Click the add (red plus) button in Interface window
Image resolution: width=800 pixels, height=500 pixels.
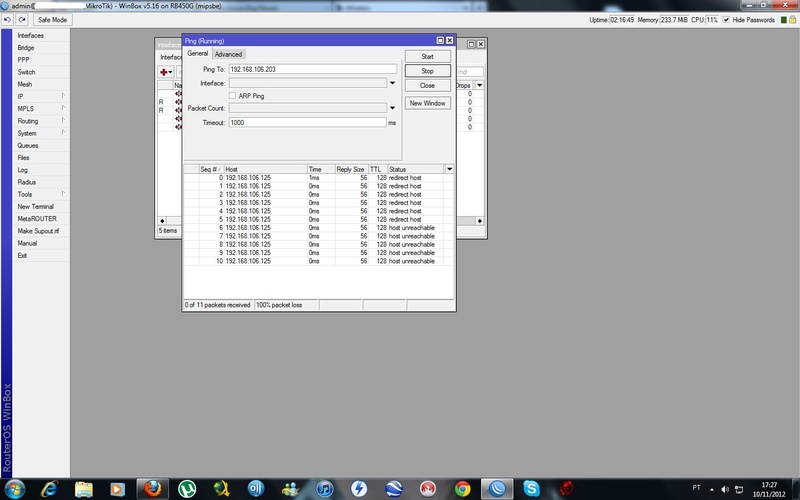point(166,72)
